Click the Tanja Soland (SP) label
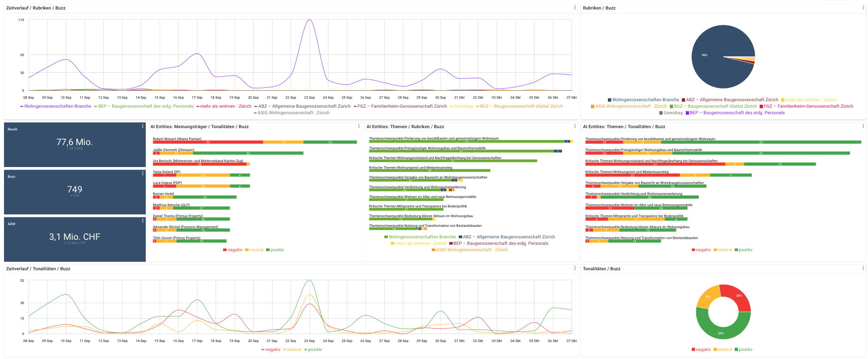868x359 pixels. coord(167,172)
